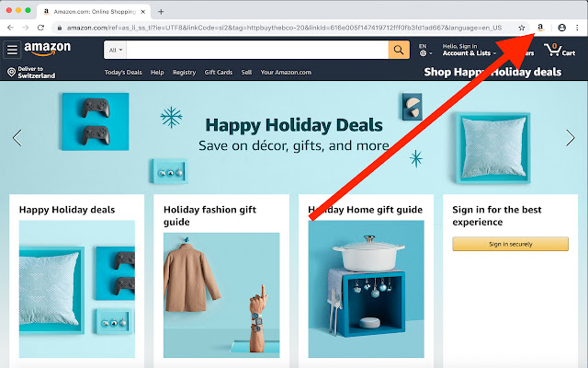The image size is (588, 368).
Task: Bookmark this page with the star icon
Action: click(x=521, y=28)
